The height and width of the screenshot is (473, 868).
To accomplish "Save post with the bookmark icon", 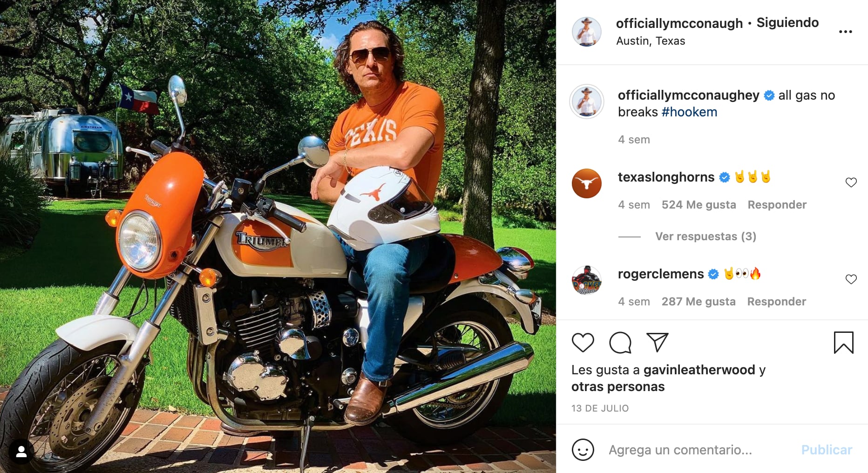I will click(x=843, y=343).
